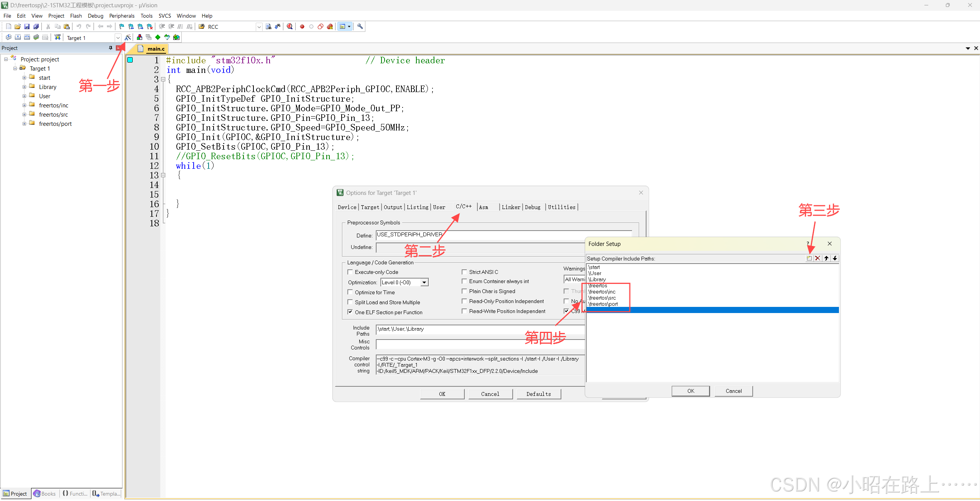Click OK in Folder Setup dialog
The image size is (980, 501).
click(691, 391)
